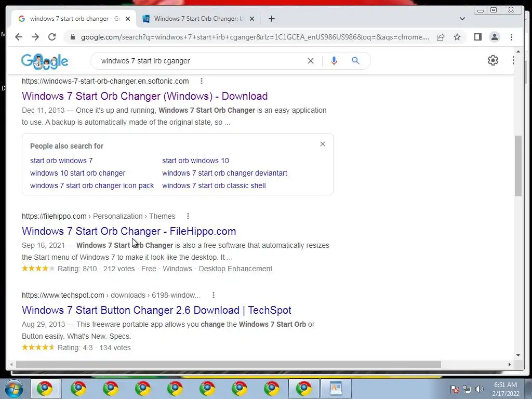The width and height of the screenshot is (532, 399).
Task: Go back to previous page
Action: (x=19, y=37)
